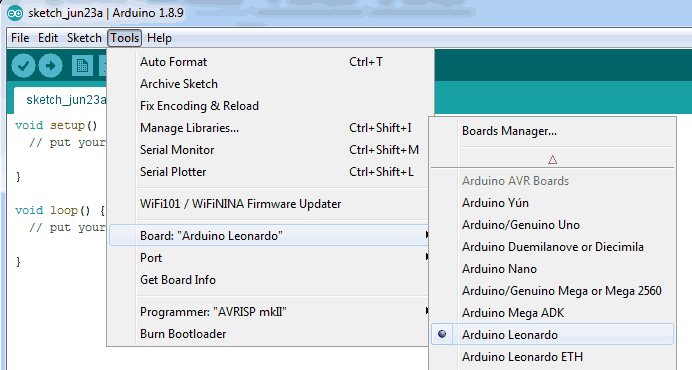
Task: Expand the Port submenu
Action: tap(269, 258)
